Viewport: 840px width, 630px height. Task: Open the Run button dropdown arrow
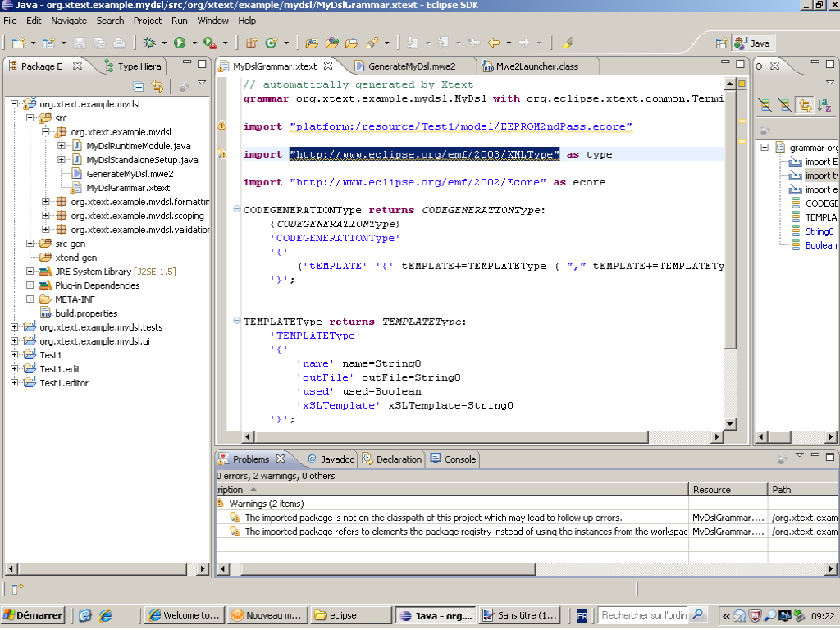point(194,43)
